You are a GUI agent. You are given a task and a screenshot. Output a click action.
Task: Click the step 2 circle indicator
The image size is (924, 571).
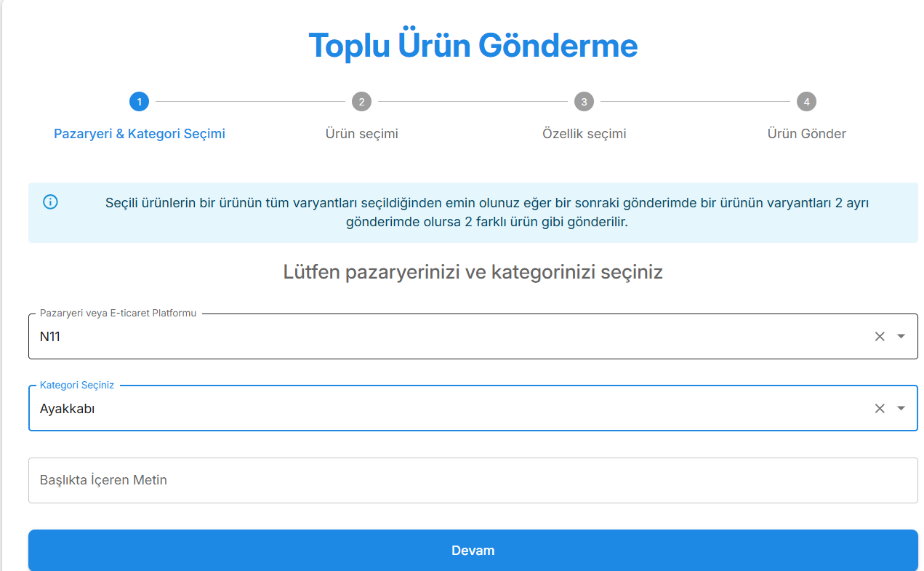361,102
